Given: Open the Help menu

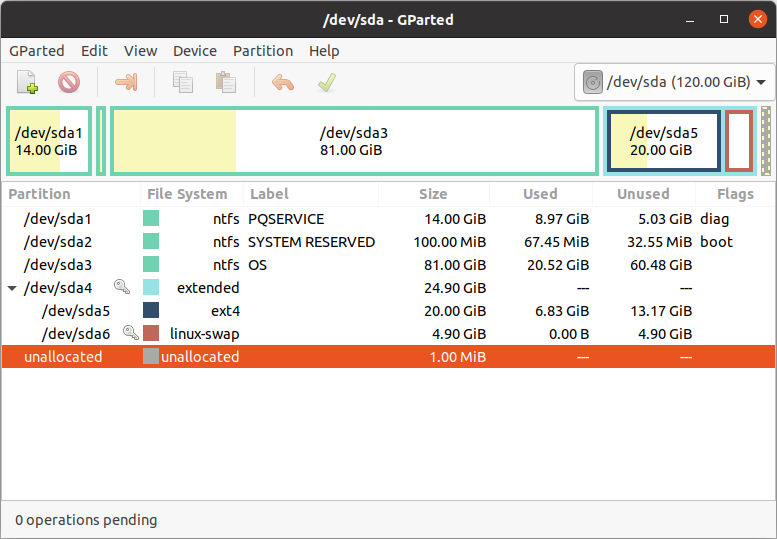Looking at the screenshot, I should click(324, 51).
